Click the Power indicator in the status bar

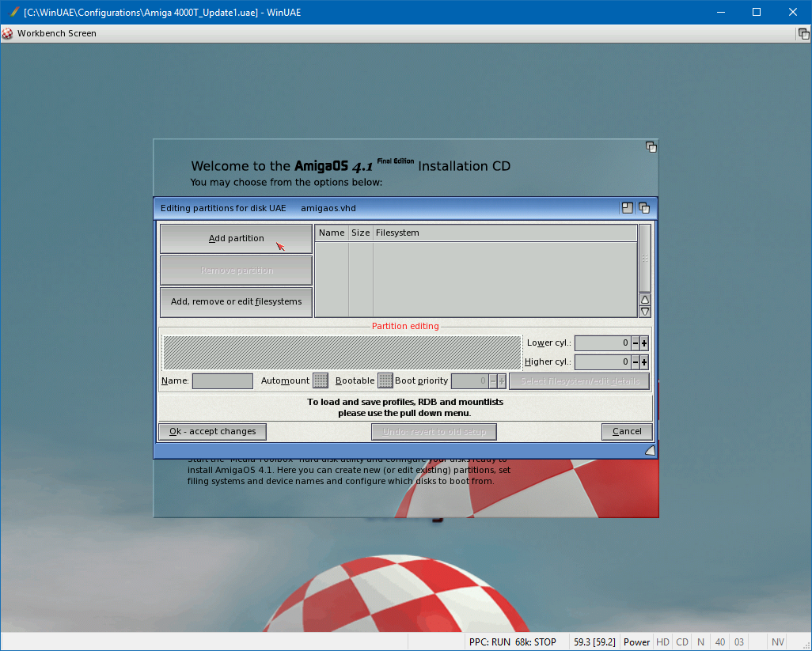click(636, 642)
